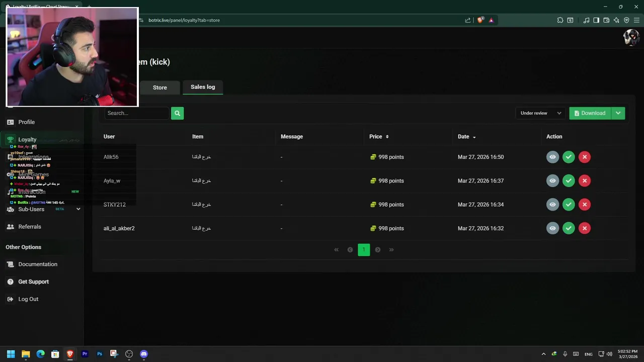Expand the Download options arrow
Viewport: 644px width, 362px height.
(x=618, y=113)
